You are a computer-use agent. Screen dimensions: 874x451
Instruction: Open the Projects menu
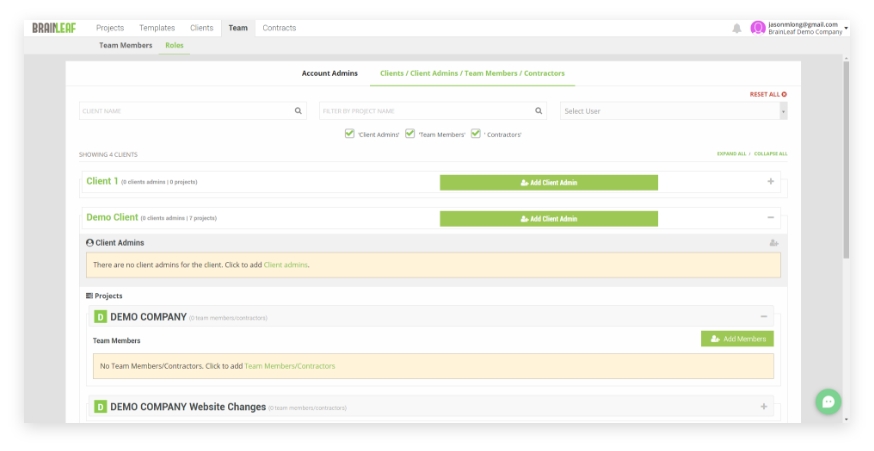click(x=110, y=28)
